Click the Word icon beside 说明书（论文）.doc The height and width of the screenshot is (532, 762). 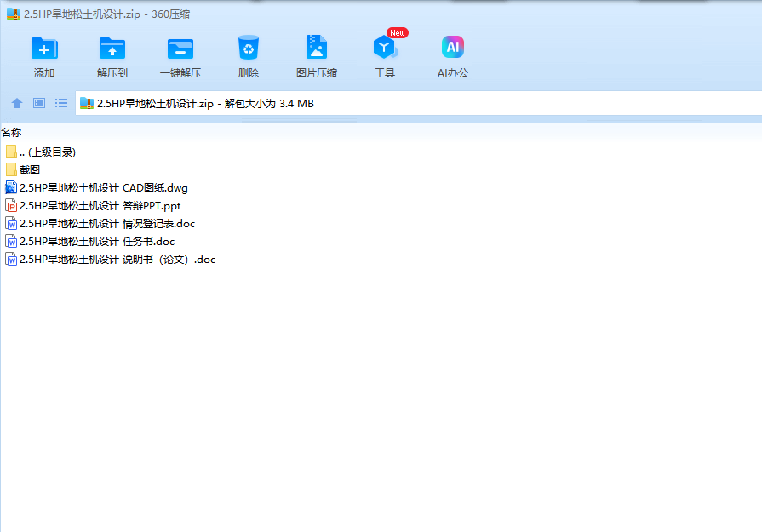(x=11, y=260)
